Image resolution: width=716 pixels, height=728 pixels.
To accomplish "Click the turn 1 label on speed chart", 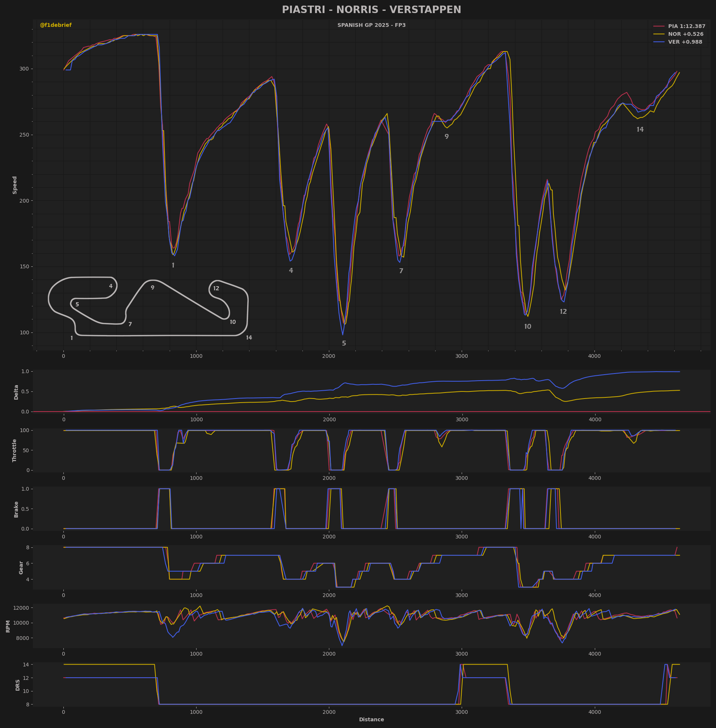I will (x=173, y=265).
